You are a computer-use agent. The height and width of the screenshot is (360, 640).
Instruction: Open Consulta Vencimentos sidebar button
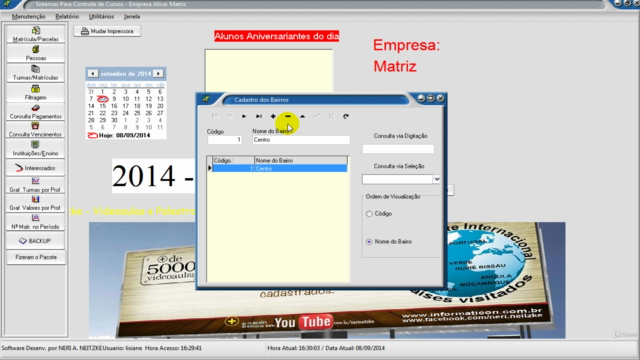point(36,130)
